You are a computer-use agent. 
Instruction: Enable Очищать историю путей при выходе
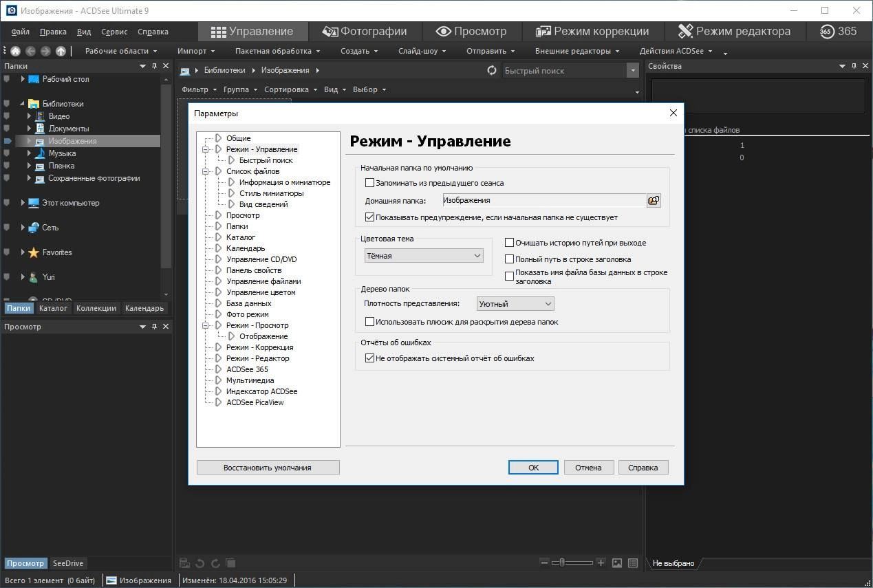(x=510, y=243)
